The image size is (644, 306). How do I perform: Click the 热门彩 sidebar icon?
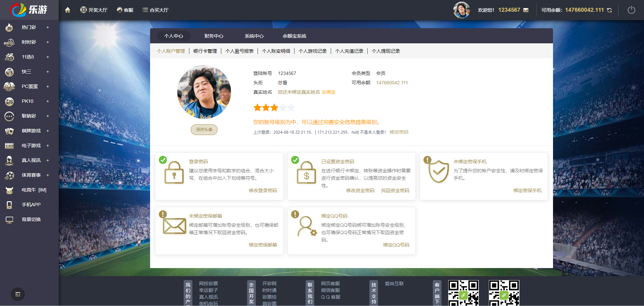9,27
